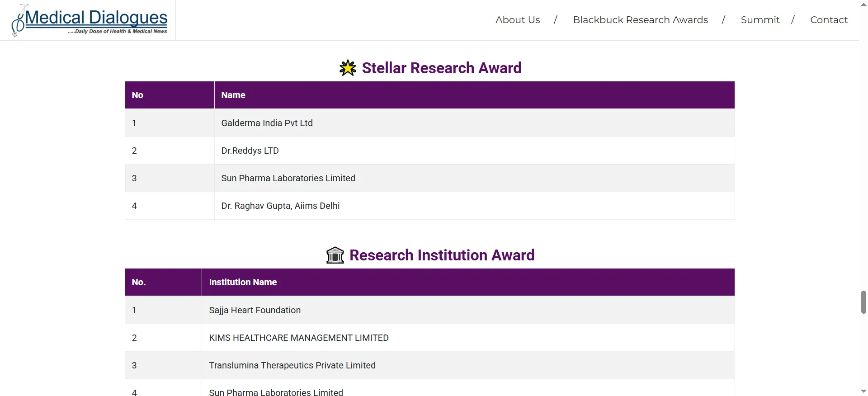Open the Contact page
868x396 pixels.
[829, 20]
